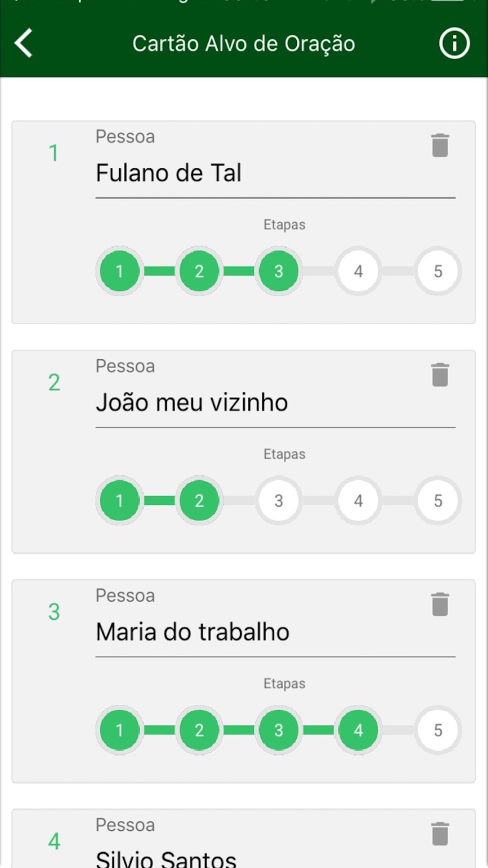Delete João meu vizinho entry
Viewport: 488px width, 868px height.
pos(440,375)
